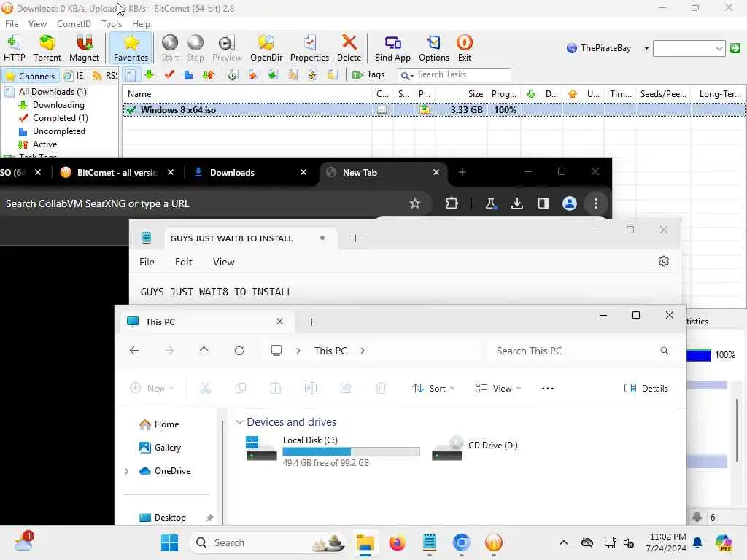Open BitComet Favorites toolbar button

click(131, 48)
